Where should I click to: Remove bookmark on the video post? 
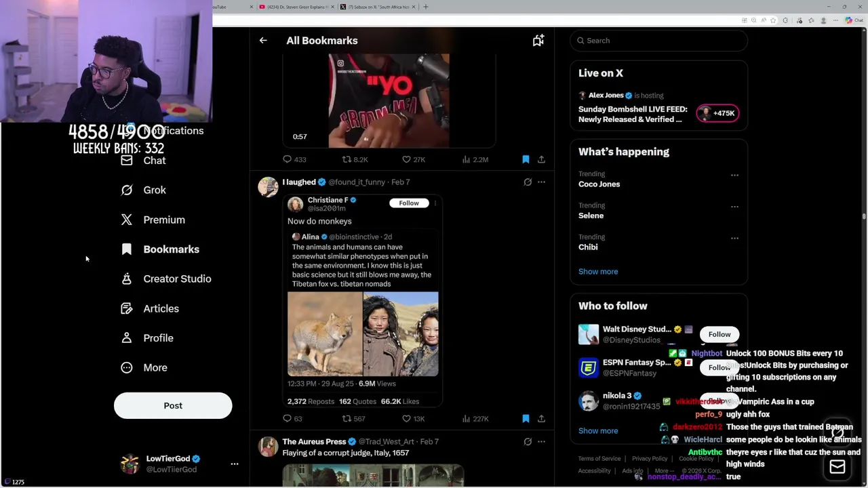pos(526,159)
